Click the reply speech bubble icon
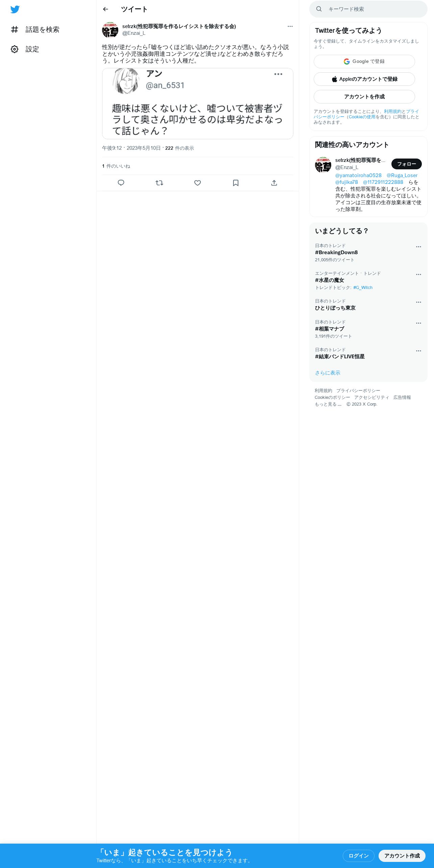Image resolution: width=434 pixels, height=868 pixels. click(121, 183)
